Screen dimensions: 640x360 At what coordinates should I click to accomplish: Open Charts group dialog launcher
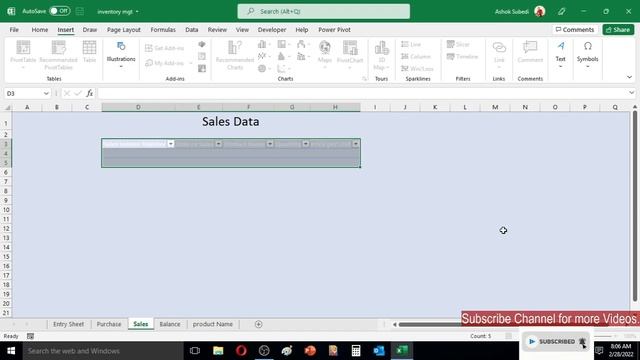(x=364, y=79)
